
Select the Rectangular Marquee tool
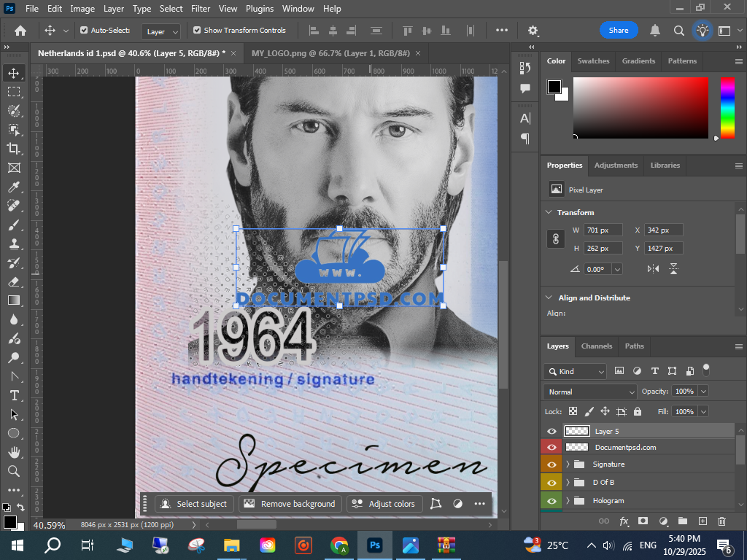14,92
